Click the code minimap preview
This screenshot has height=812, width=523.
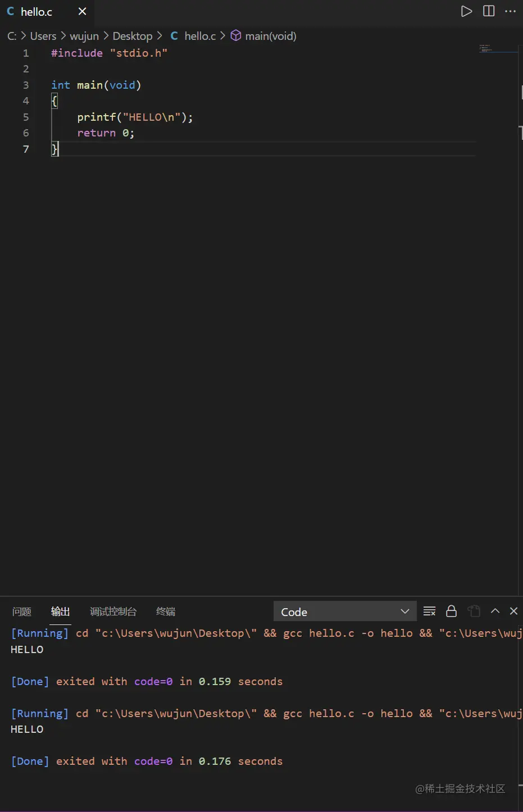(485, 48)
